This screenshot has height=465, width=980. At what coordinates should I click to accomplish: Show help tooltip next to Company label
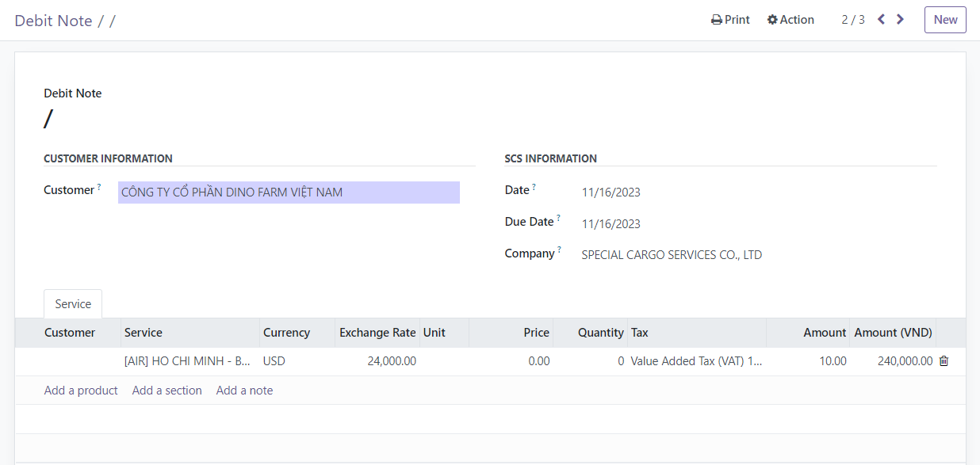pyautogui.click(x=559, y=250)
